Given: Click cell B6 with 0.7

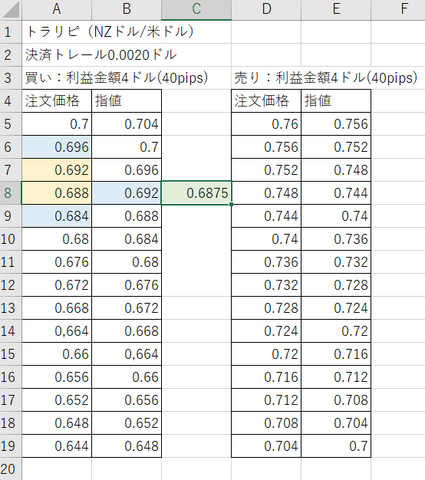Looking at the screenshot, I should [x=127, y=147].
